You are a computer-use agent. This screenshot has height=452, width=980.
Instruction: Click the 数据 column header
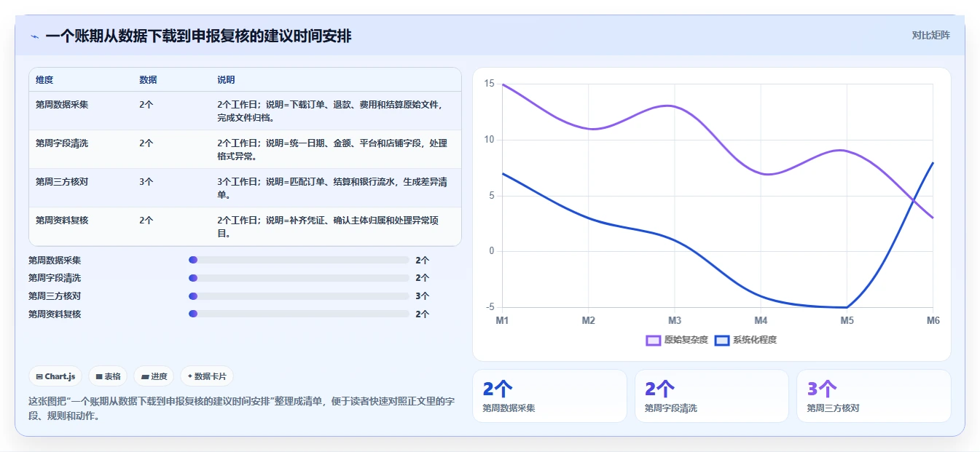148,80
